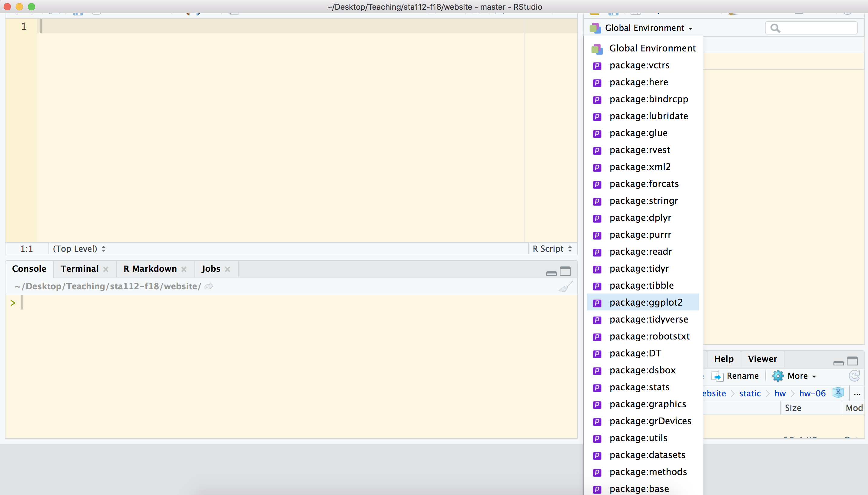Open the (Top Level) scope selector
The image size is (868, 495).
coord(79,248)
